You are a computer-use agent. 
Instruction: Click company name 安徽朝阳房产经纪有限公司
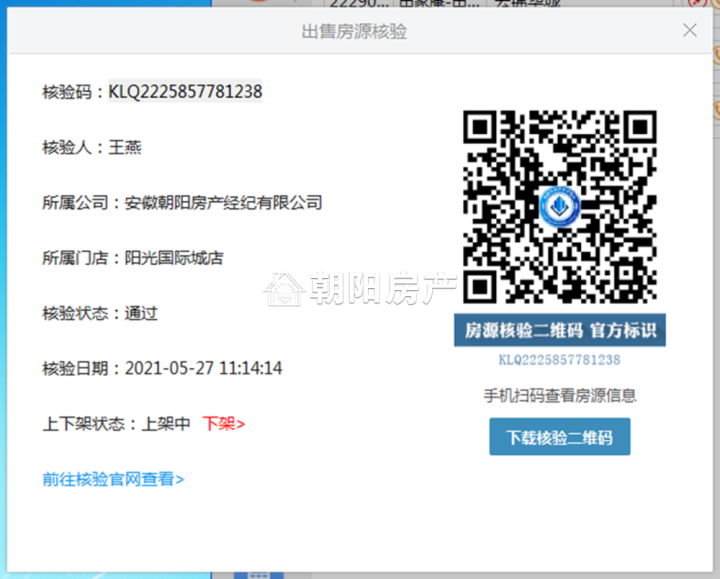223,202
